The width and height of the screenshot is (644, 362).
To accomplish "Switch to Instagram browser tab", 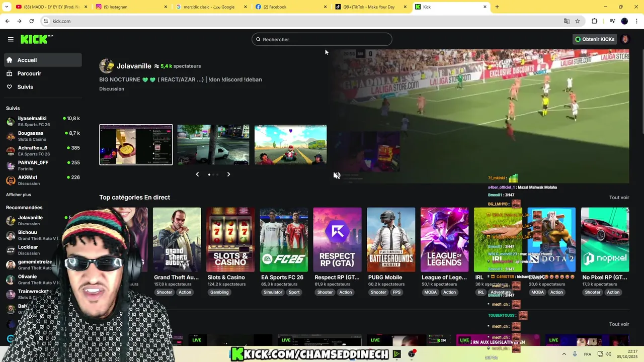I will point(132,7).
